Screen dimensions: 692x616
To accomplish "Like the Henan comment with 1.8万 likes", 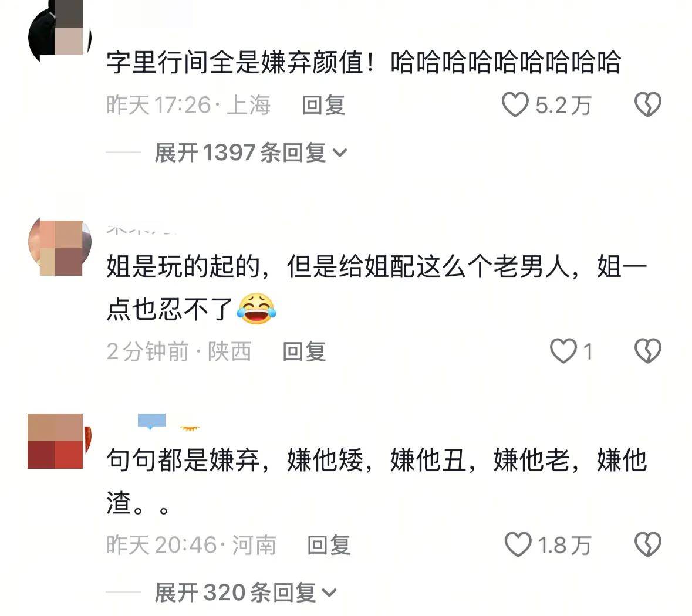I will coord(518,544).
